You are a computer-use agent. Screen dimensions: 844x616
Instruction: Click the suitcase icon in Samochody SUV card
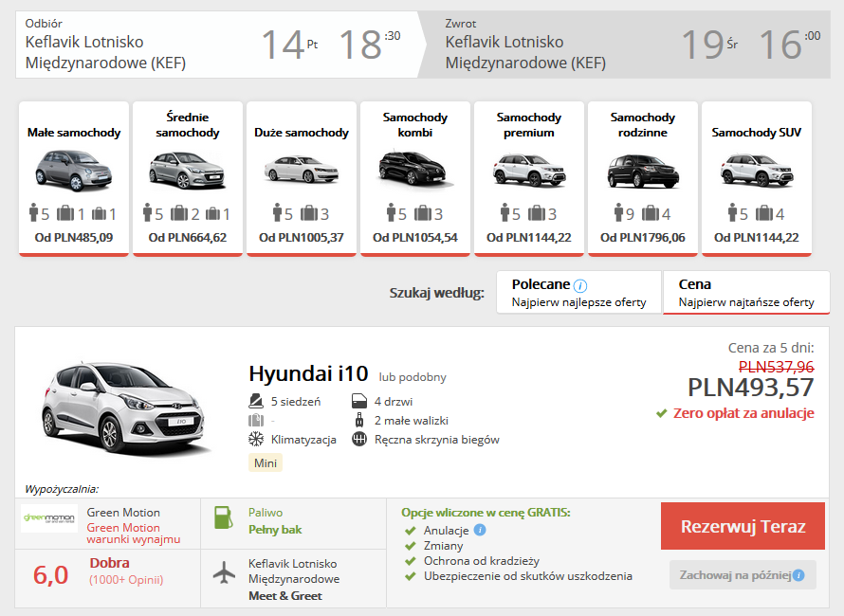click(x=763, y=213)
